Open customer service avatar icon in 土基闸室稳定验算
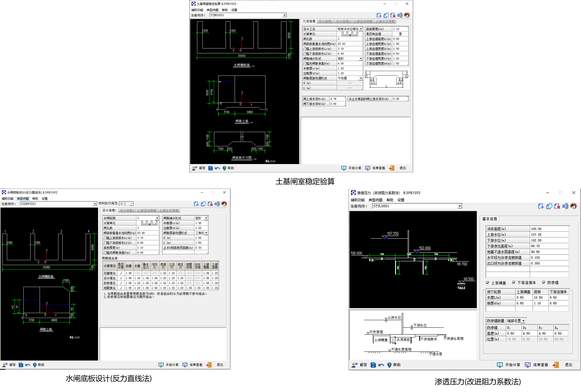Screen dimensions: 581x392 (x=407, y=15)
